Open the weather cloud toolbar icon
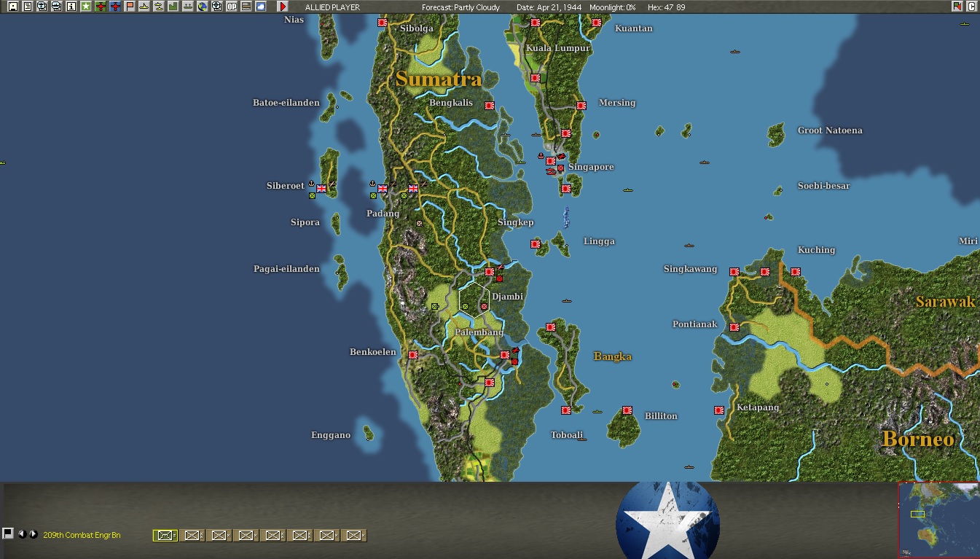Image resolution: width=980 pixels, height=559 pixels. click(x=261, y=7)
